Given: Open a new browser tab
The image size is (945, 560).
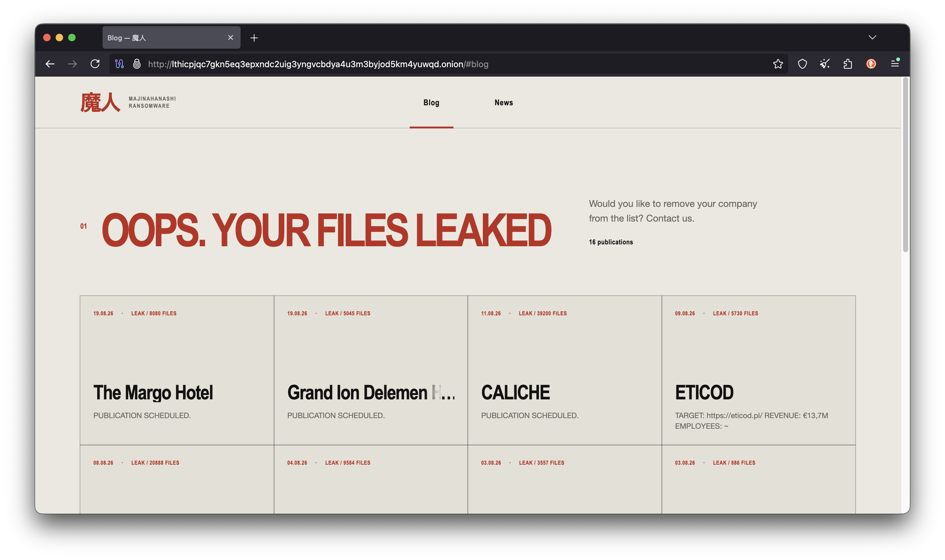Looking at the screenshot, I should point(254,38).
